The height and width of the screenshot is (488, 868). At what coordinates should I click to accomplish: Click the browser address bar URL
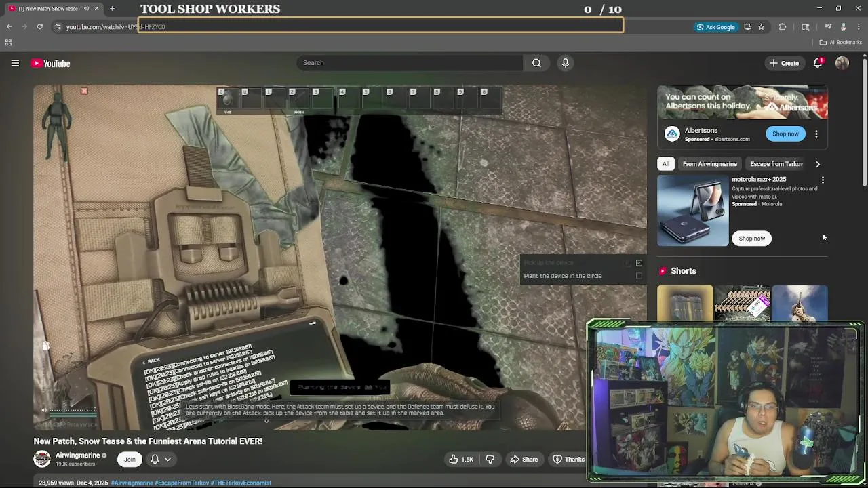[115, 27]
